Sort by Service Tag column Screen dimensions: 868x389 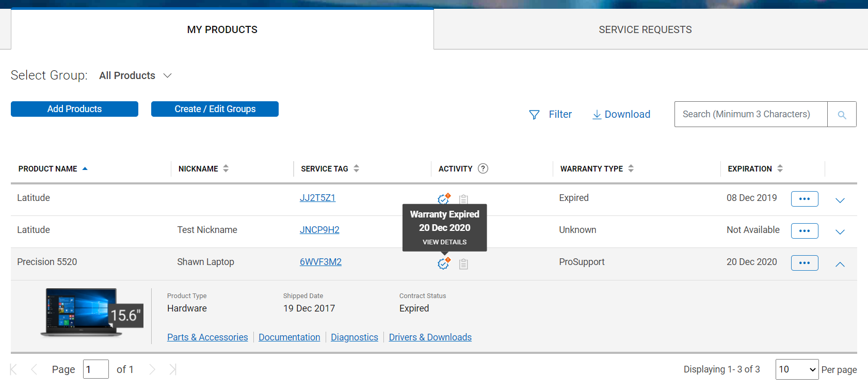click(x=330, y=169)
